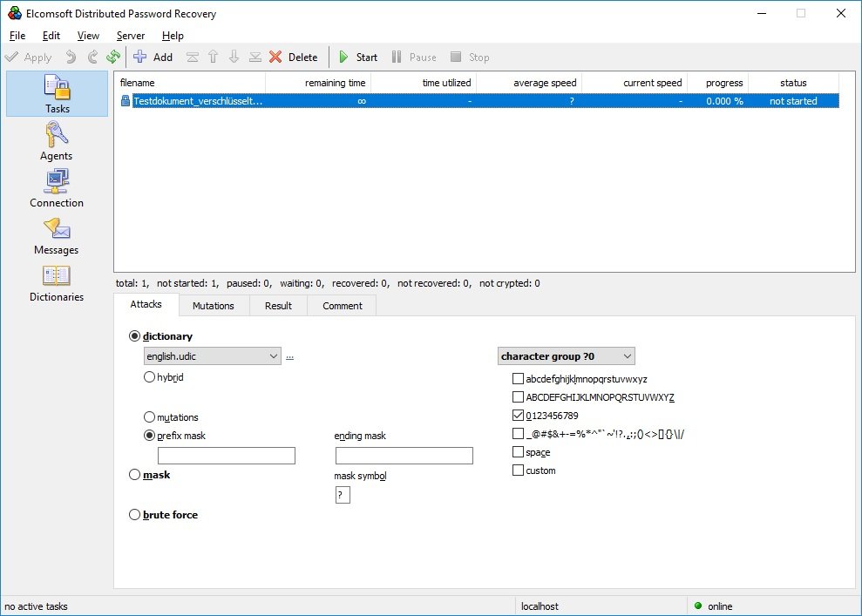Open the Dictionaries sidebar section
The image size is (862, 616).
click(x=57, y=283)
